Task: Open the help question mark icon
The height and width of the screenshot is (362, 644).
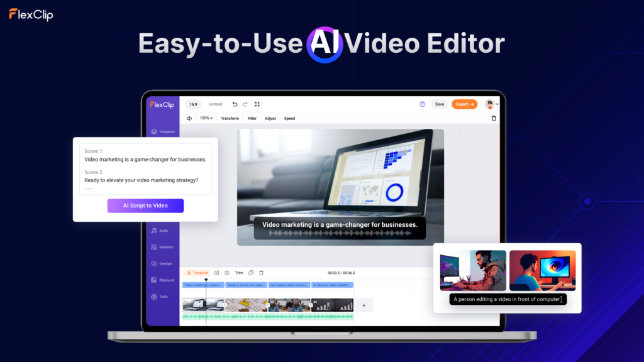Action: pos(423,104)
